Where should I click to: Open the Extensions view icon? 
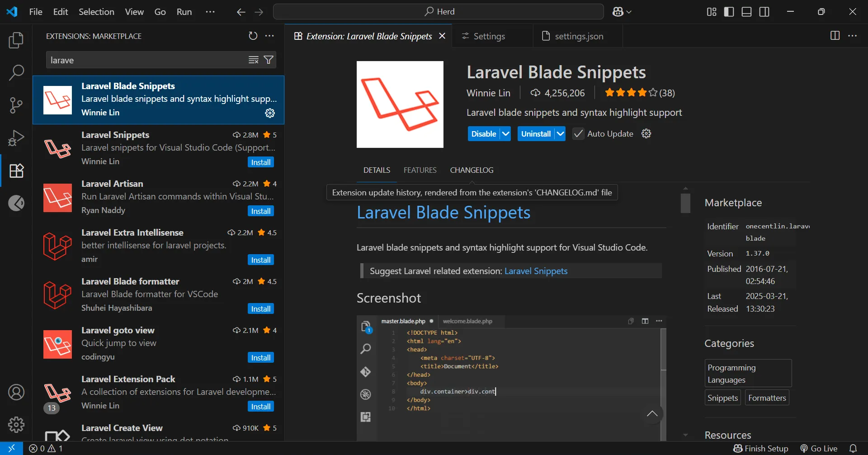point(16,171)
